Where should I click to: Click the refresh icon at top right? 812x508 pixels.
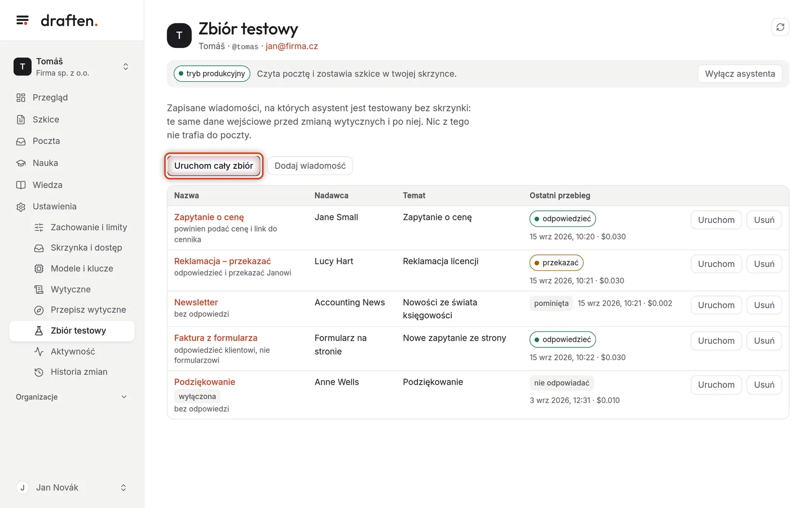780,27
